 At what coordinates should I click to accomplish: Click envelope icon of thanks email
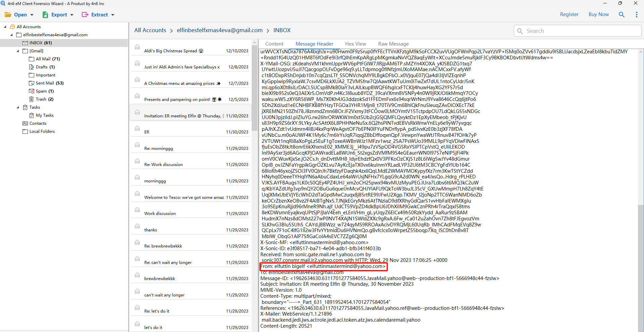point(137,226)
